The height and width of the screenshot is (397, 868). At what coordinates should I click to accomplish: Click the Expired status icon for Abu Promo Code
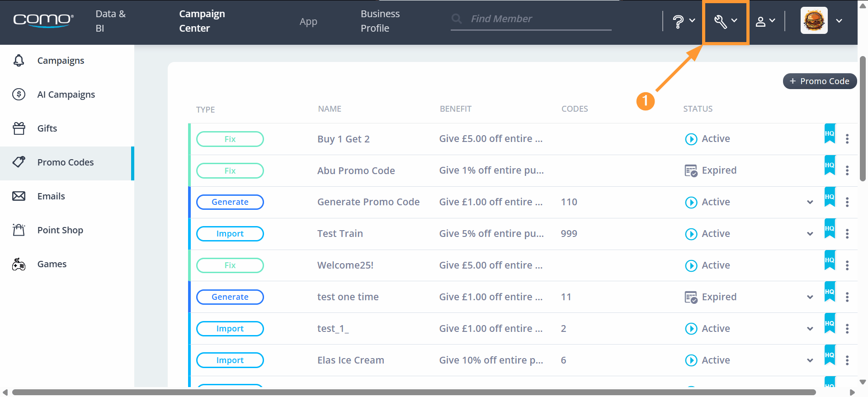(691, 170)
